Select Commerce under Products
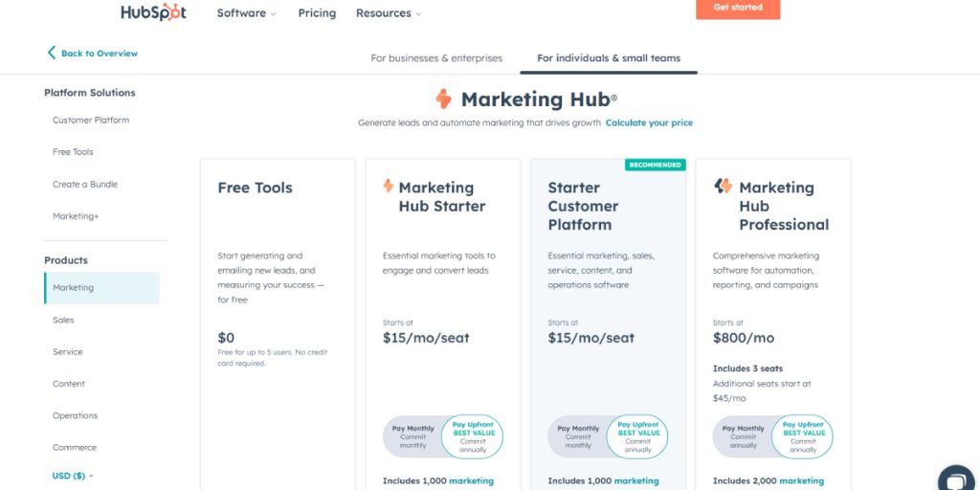The width and height of the screenshot is (980, 490). click(x=75, y=448)
